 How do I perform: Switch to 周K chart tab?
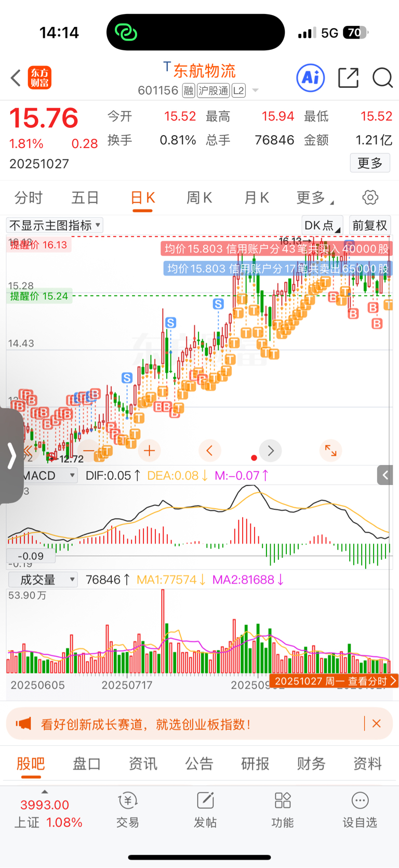199,198
